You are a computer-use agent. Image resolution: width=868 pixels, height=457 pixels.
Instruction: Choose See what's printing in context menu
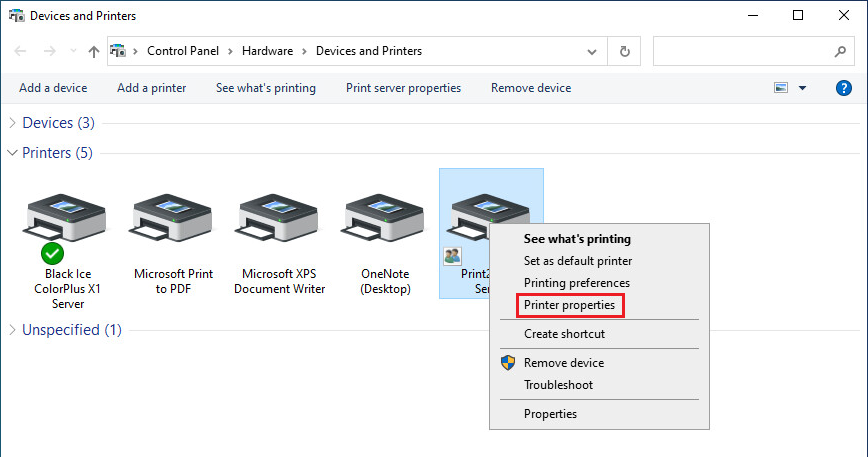577,239
